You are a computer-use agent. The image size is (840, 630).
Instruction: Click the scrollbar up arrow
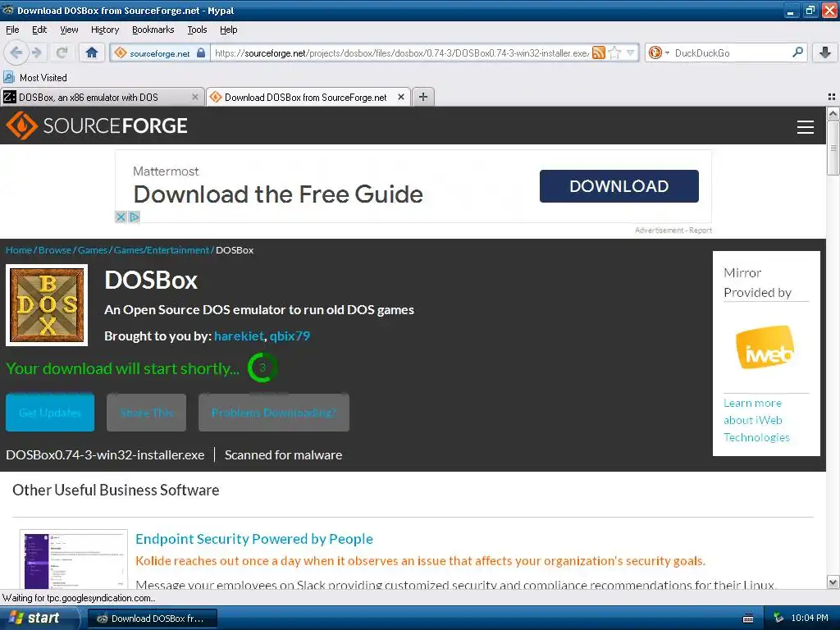[x=833, y=113]
